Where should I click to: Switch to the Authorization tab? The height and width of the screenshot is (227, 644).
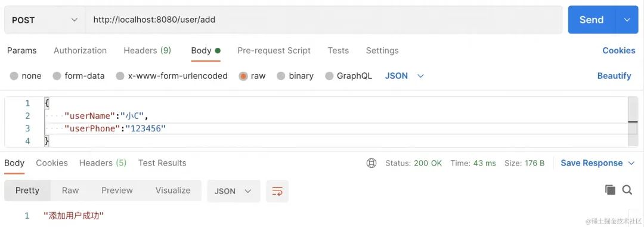tap(80, 51)
